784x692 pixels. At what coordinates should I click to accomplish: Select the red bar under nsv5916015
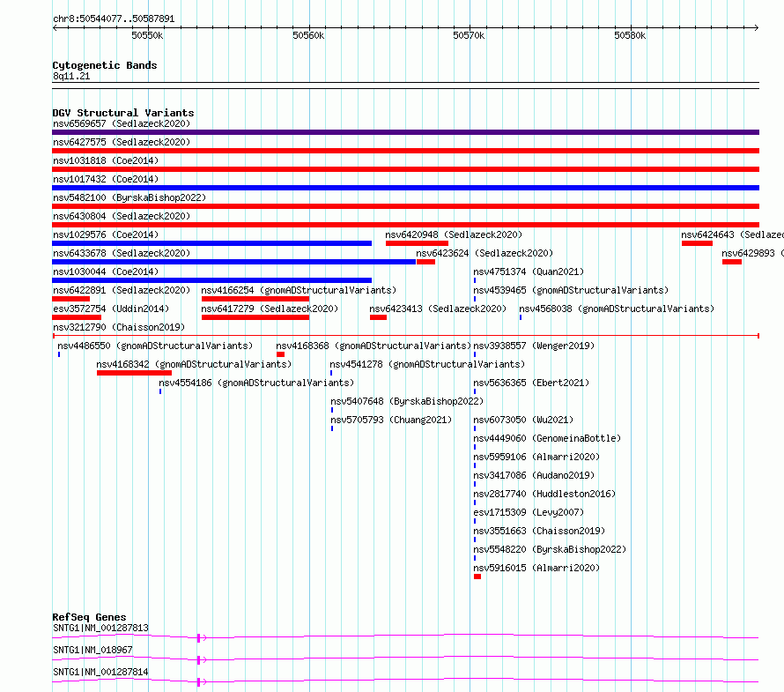477,577
